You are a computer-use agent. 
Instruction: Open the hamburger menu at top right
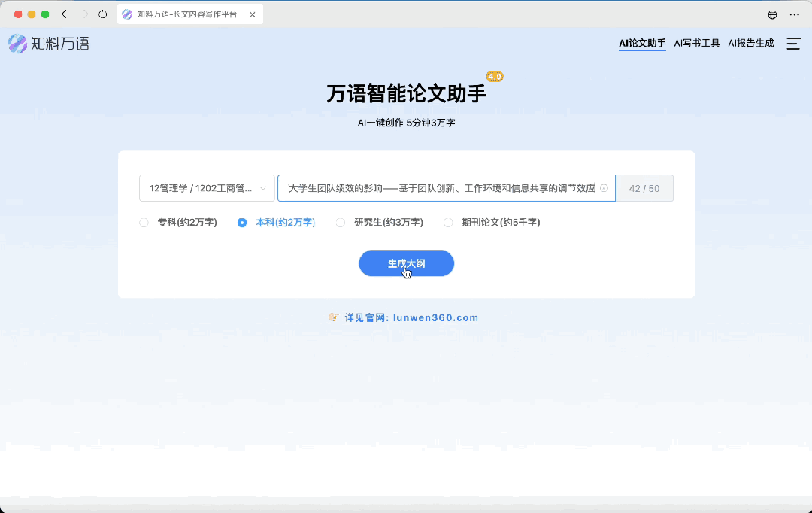point(793,43)
